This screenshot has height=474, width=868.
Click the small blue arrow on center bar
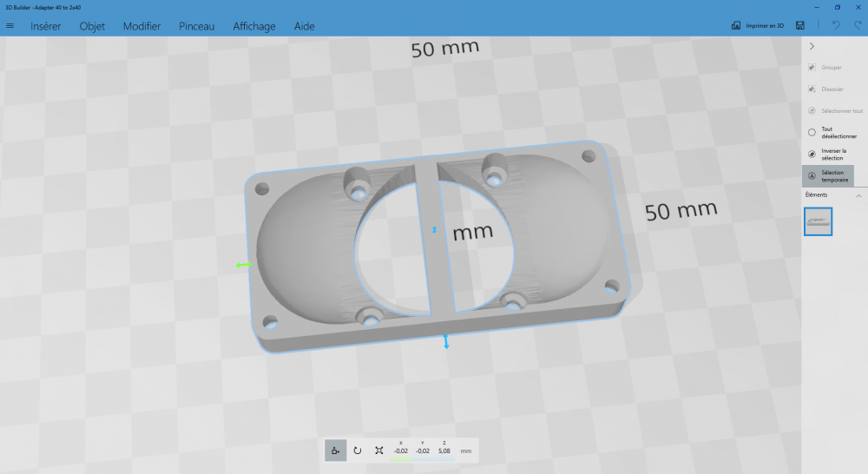[x=435, y=230]
